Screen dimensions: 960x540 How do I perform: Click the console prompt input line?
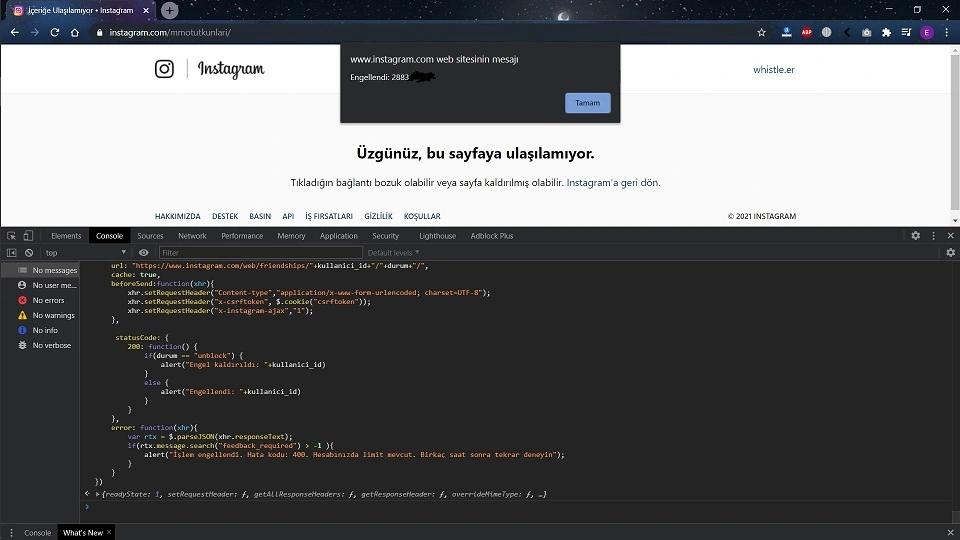pos(514,507)
